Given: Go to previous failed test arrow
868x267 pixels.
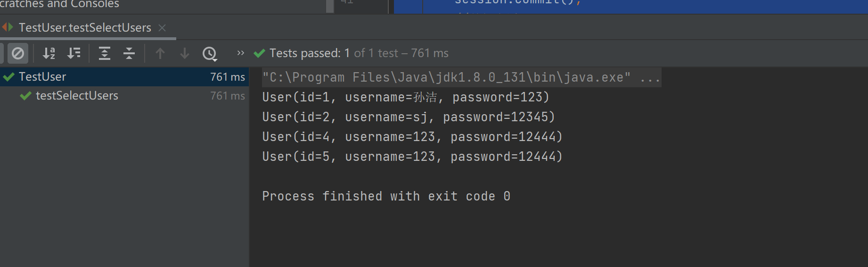Looking at the screenshot, I should tap(160, 53).
